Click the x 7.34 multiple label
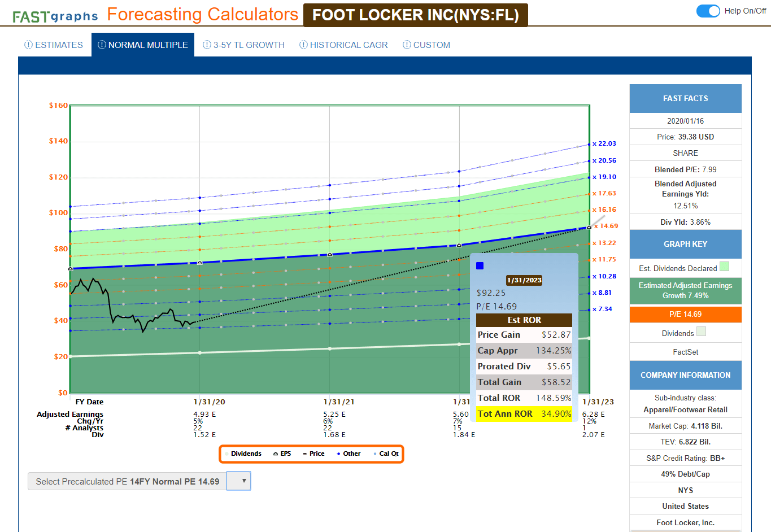The image size is (771, 532). coord(602,309)
